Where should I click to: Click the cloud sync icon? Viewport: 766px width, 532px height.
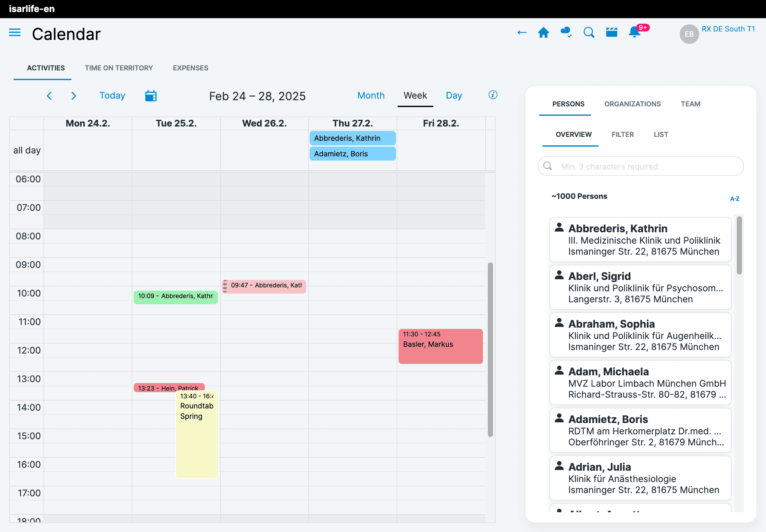[566, 32]
